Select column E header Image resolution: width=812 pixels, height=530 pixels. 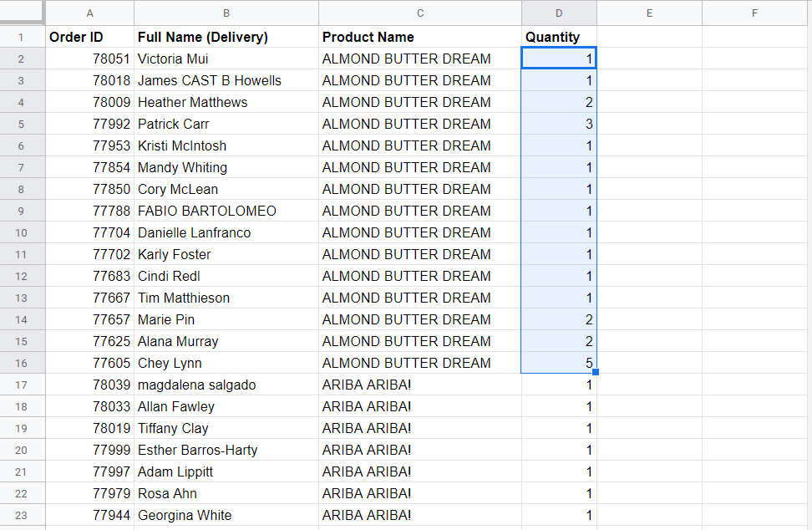(649, 13)
